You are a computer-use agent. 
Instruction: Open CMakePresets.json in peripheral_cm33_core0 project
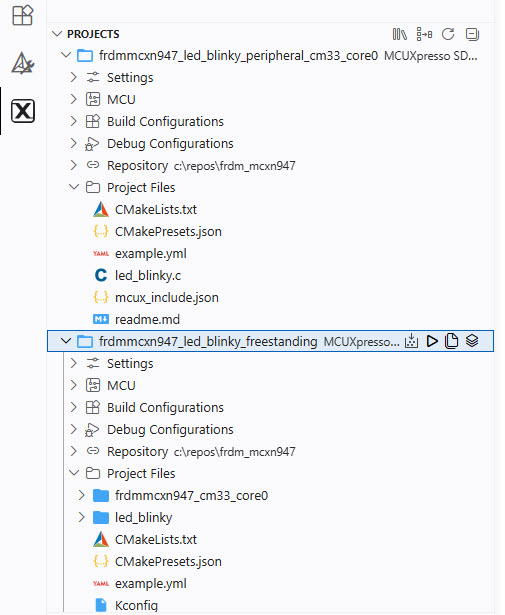point(168,231)
